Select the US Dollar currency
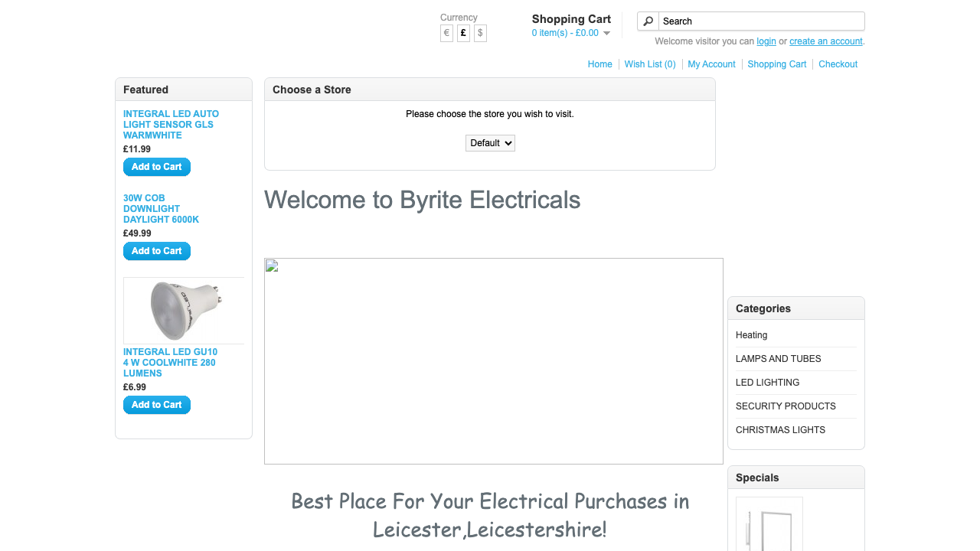Image resolution: width=980 pixels, height=551 pixels. 480,33
